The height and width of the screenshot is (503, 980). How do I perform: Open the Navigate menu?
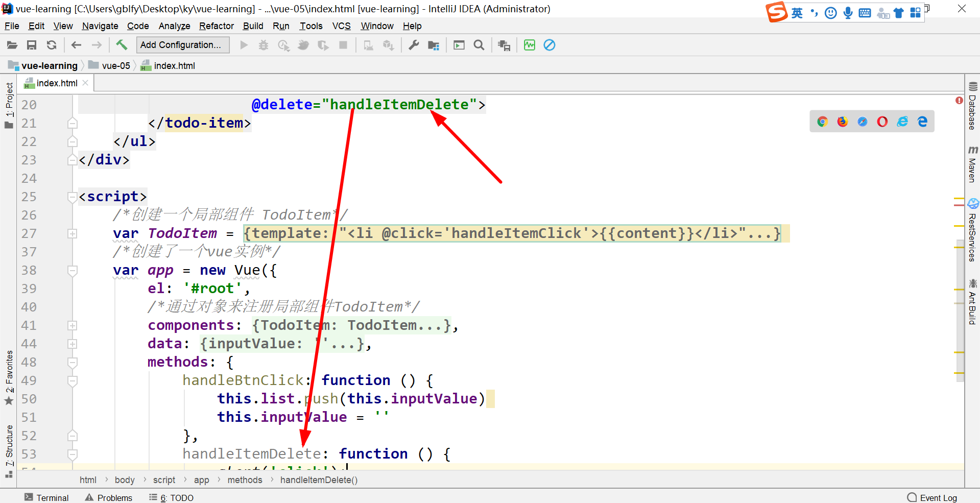[100, 26]
